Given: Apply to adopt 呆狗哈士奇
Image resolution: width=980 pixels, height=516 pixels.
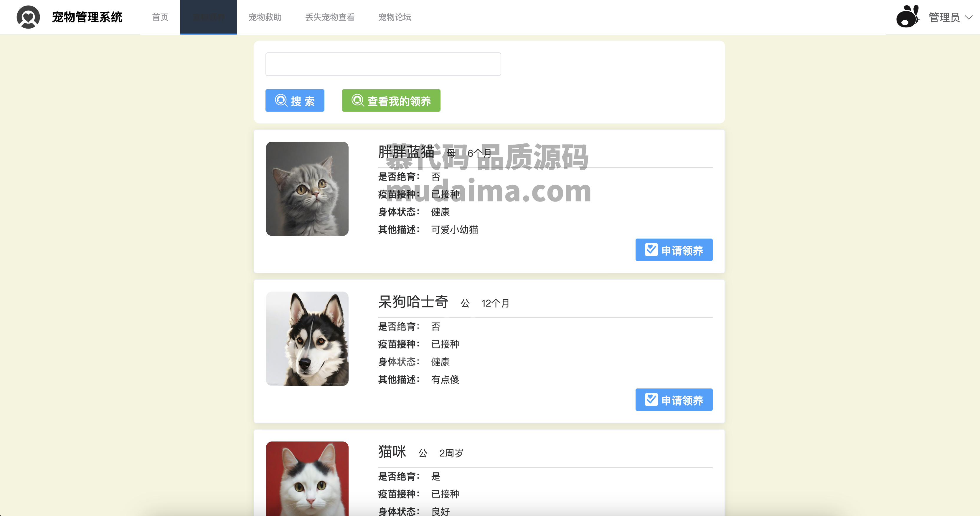Looking at the screenshot, I should pyautogui.click(x=674, y=400).
